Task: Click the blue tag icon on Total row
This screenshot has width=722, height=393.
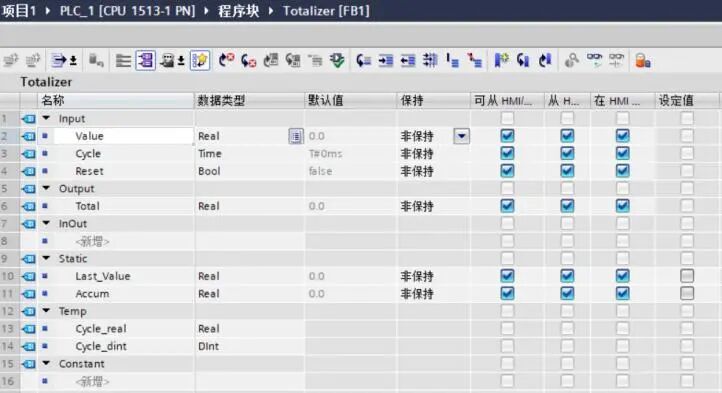Action: coord(29,206)
